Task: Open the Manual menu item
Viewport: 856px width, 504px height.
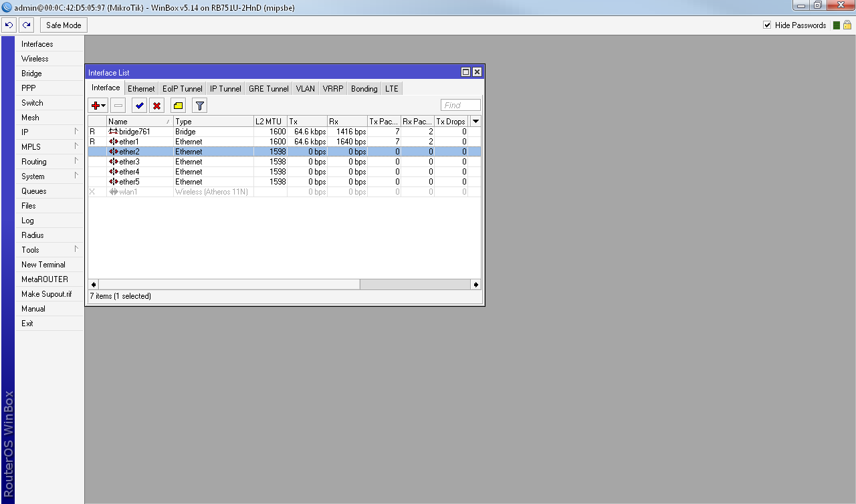Action: point(49,309)
